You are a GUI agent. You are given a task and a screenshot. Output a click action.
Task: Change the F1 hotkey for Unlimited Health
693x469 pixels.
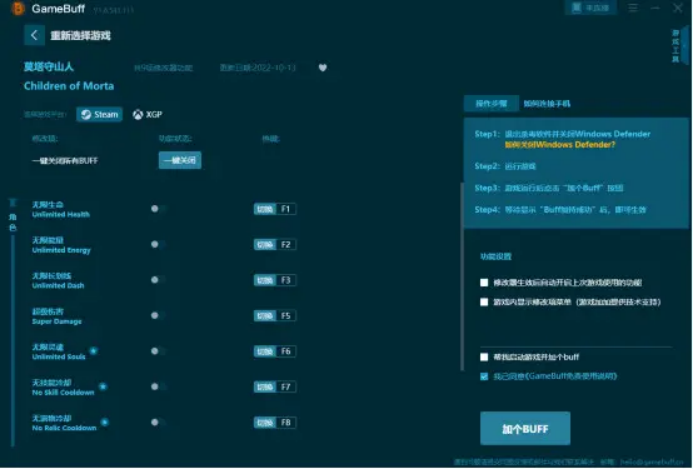[x=275, y=209]
